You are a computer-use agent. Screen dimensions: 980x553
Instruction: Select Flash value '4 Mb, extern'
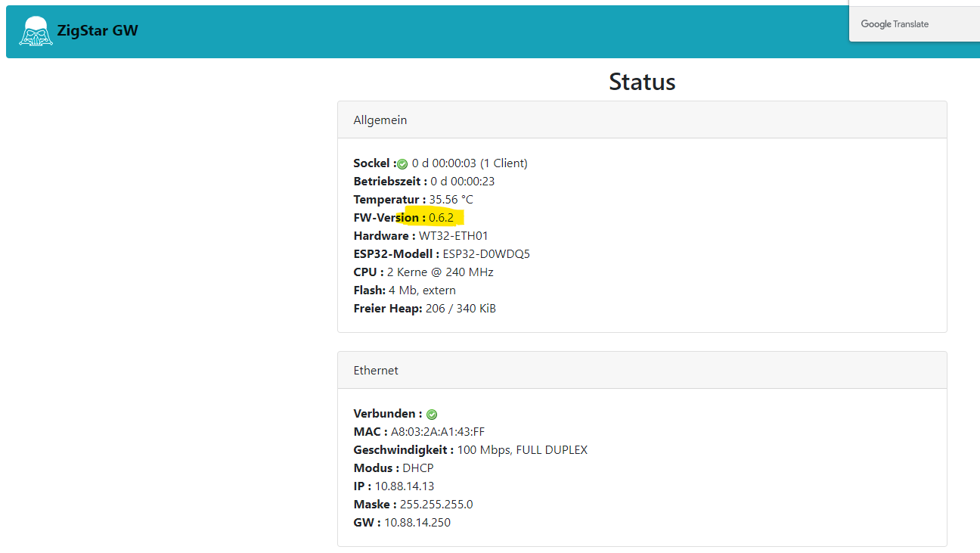tap(422, 290)
